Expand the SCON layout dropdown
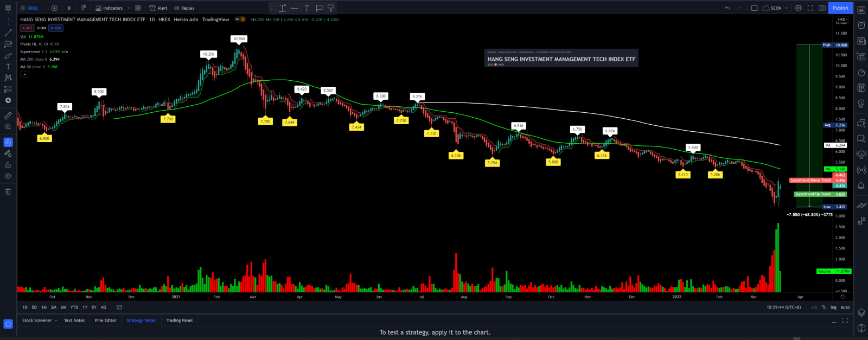Image resolution: width=868 pixels, height=340 pixels. (786, 8)
